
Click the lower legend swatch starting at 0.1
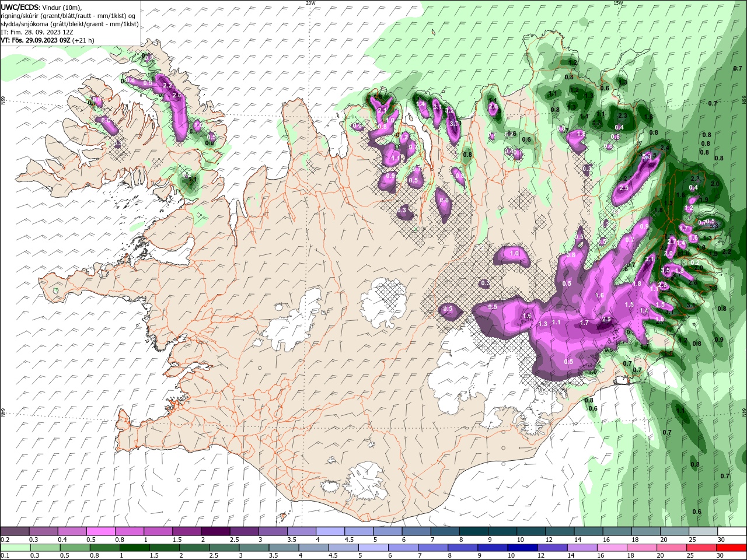15,548
